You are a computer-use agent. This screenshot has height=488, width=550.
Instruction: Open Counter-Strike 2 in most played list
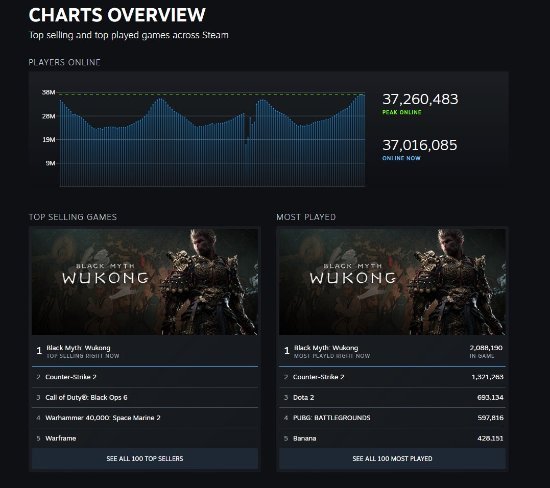tap(393, 377)
